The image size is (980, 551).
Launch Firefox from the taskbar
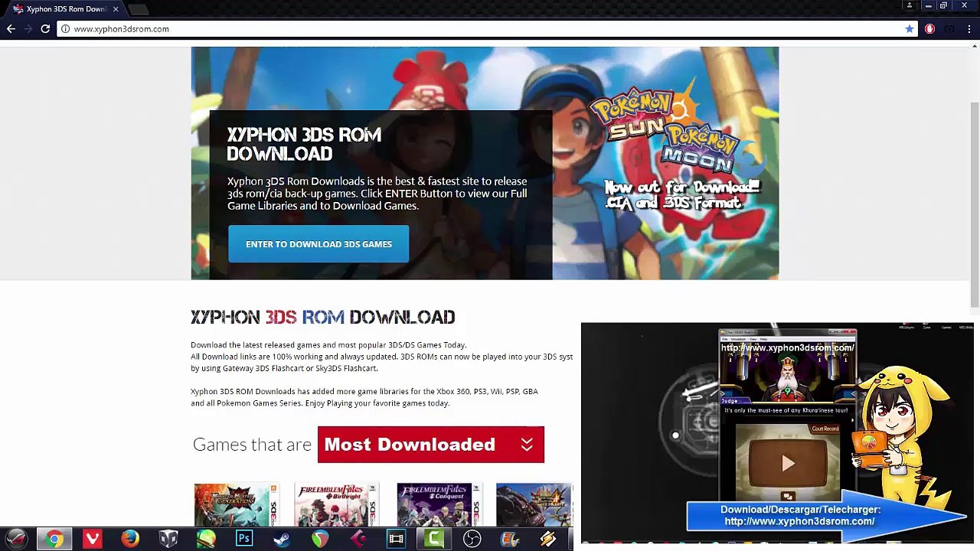pyautogui.click(x=130, y=540)
